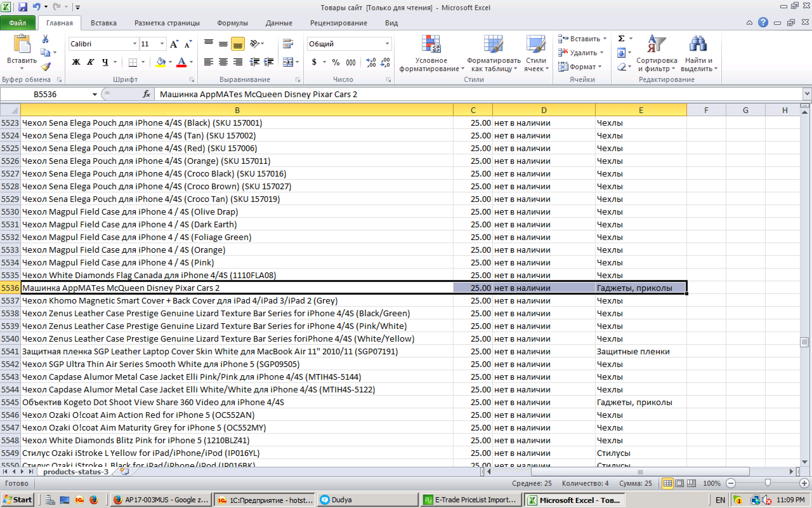
Task: Click the Paste clipboard icon
Action: click(x=22, y=44)
